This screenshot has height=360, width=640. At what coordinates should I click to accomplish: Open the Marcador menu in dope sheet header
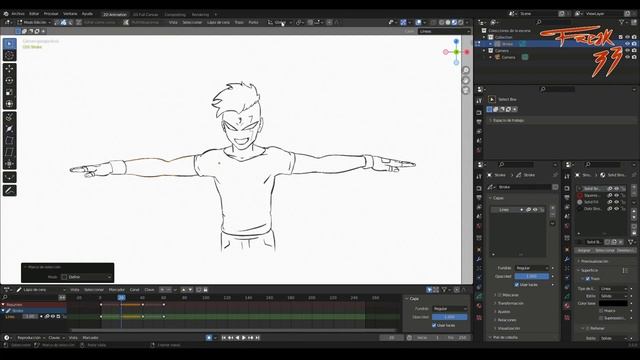pyautogui.click(x=117, y=290)
